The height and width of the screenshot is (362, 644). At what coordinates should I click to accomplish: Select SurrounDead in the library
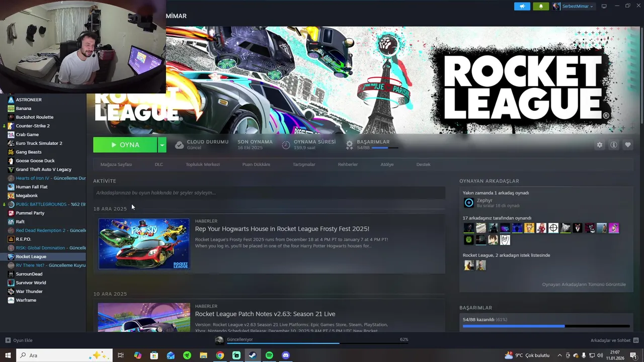pyautogui.click(x=29, y=274)
